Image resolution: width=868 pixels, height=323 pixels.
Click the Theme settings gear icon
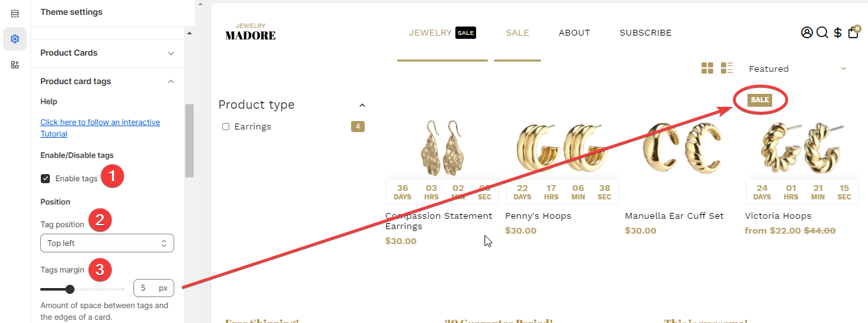15,39
